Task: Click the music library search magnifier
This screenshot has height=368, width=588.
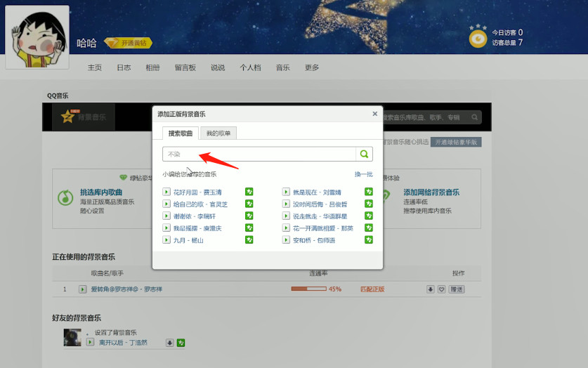Action: pos(475,117)
